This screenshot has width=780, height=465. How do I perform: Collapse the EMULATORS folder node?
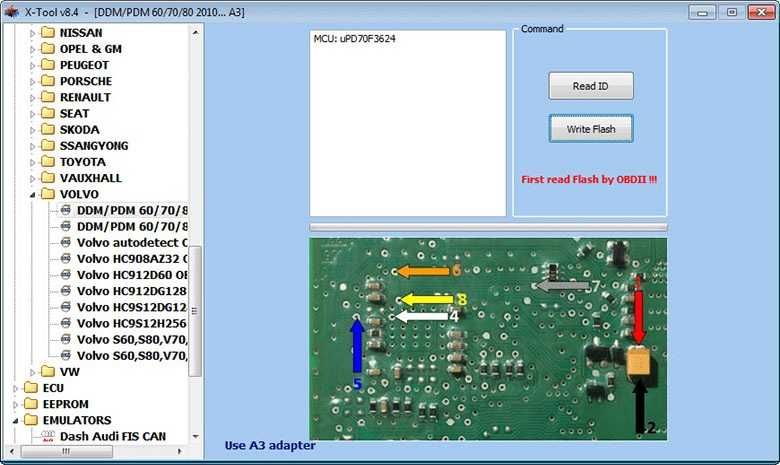[x=15, y=421]
